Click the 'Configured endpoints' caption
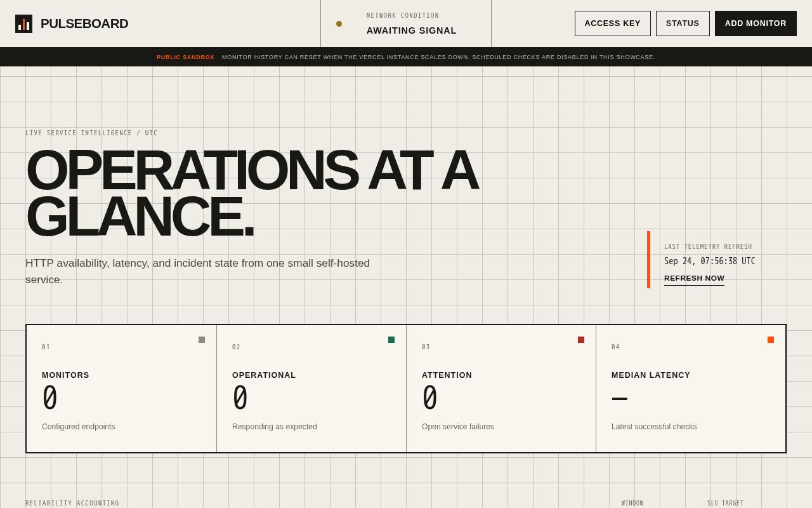Image resolution: width=812 pixels, height=508 pixels. pyautogui.click(x=79, y=427)
